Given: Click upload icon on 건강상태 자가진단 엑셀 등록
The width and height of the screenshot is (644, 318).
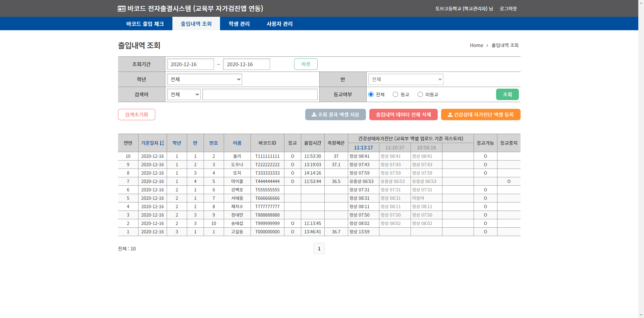Looking at the screenshot, I should click(x=450, y=115).
